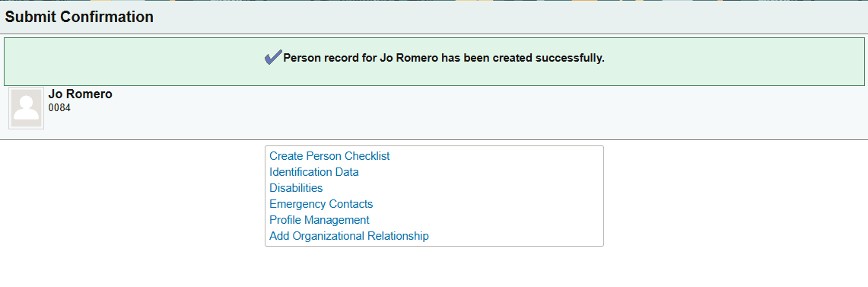Select Add Organizational Relationship link
This screenshot has height=287, width=868.
[x=349, y=236]
